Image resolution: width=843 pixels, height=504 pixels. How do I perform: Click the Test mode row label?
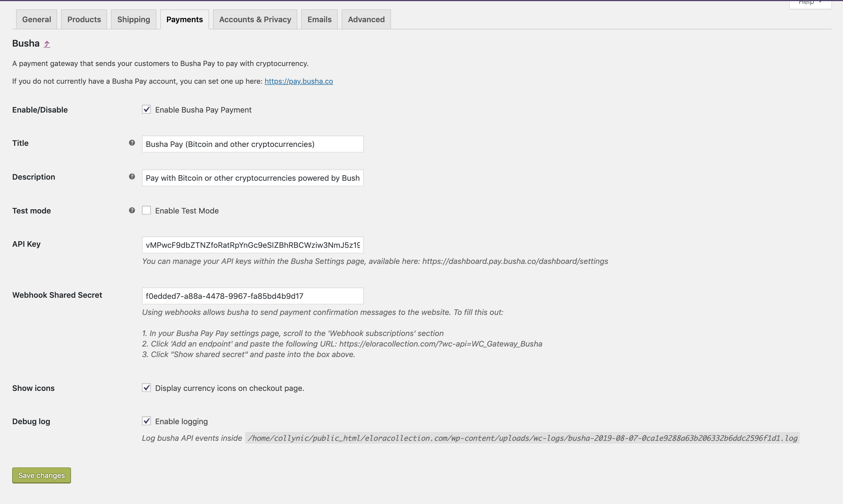[31, 211]
